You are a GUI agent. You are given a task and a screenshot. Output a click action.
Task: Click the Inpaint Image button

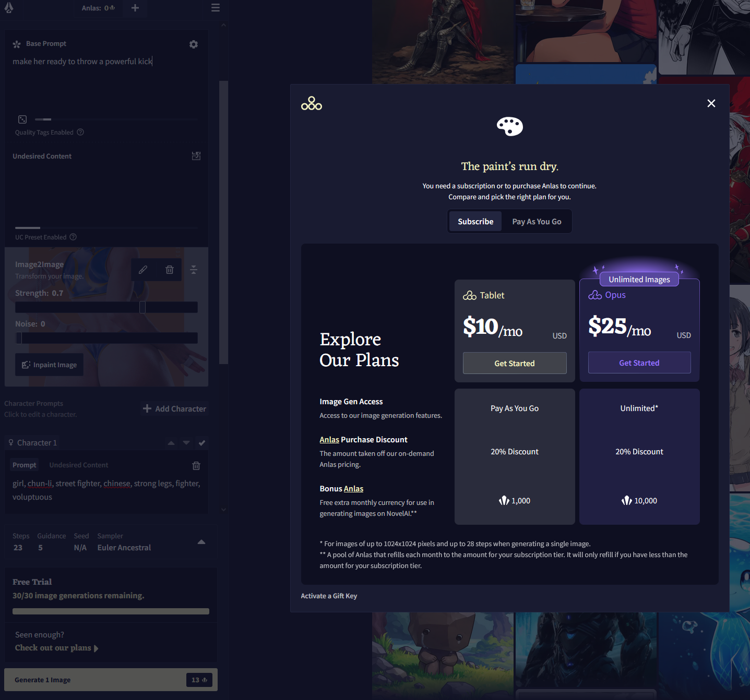point(50,365)
